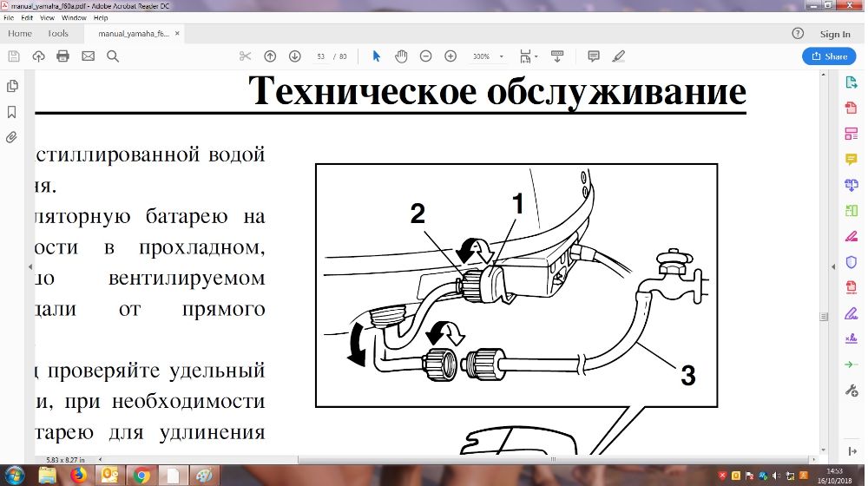This screenshot has height=486, width=868.
Task: Print the document using the printer icon
Action: point(62,56)
